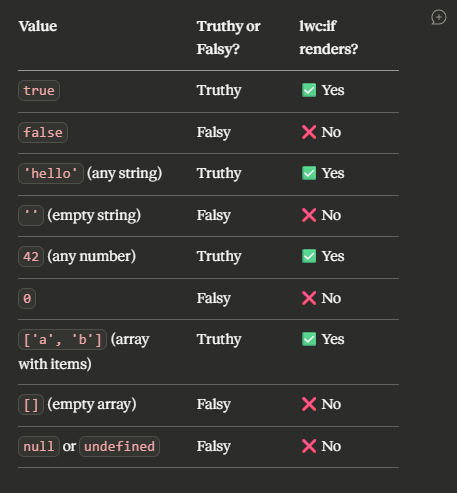Click the red X in the empty array row
The height and width of the screenshot is (493, 457).
309,404
